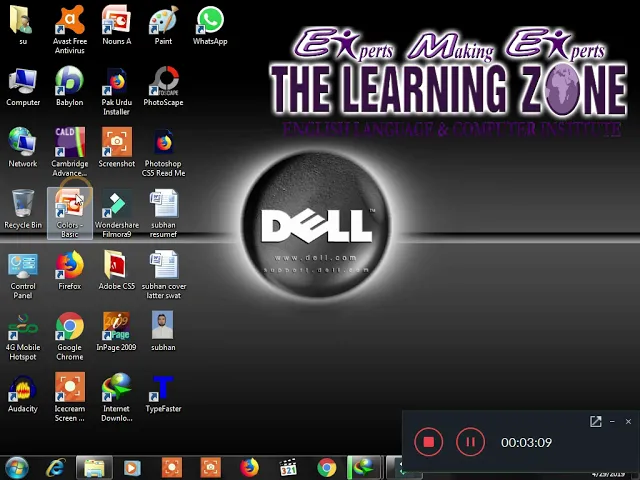This screenshot has width=640, height=480.
Task: Open the media player taskbar icon
Action: pyautogui.click(x=132, y=468)
